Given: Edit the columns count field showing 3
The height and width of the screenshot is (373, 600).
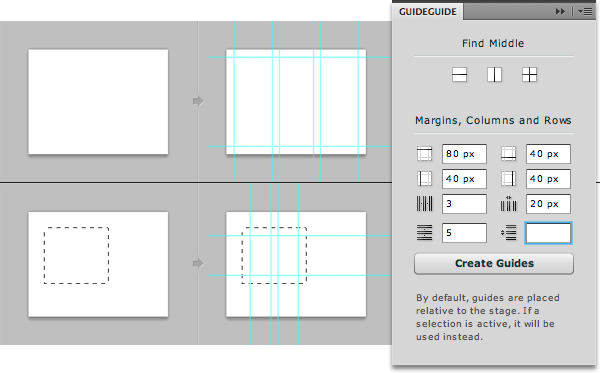Looking at the screenshot, I should tap(464, 204).
